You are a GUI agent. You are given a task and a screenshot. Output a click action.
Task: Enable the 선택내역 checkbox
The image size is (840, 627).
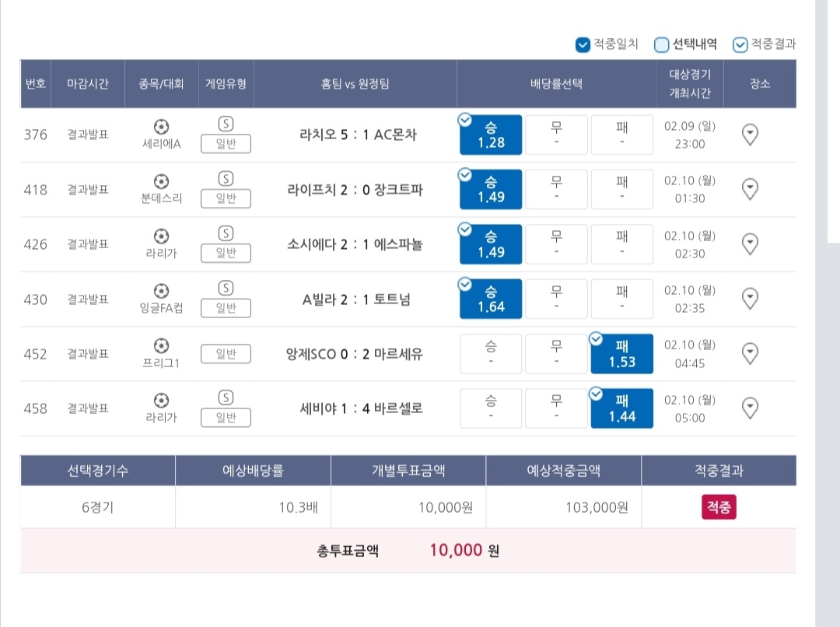pos(662,45)
